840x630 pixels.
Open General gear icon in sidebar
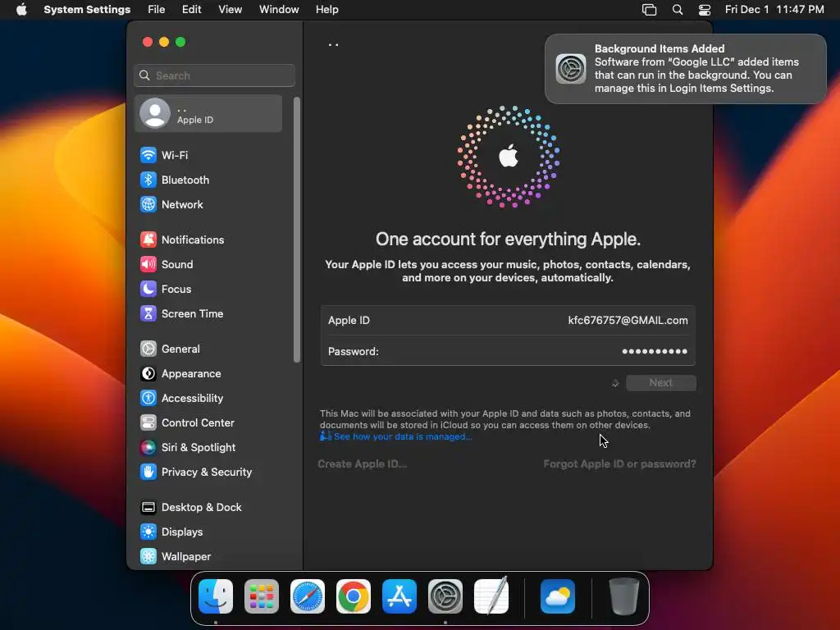tap(148, 349)
